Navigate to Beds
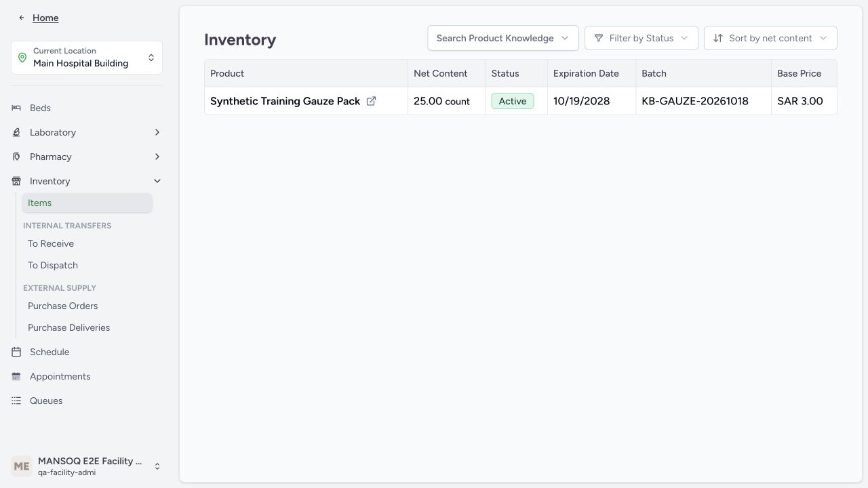This screenshot has width=868, height=488. pos(40,108)
